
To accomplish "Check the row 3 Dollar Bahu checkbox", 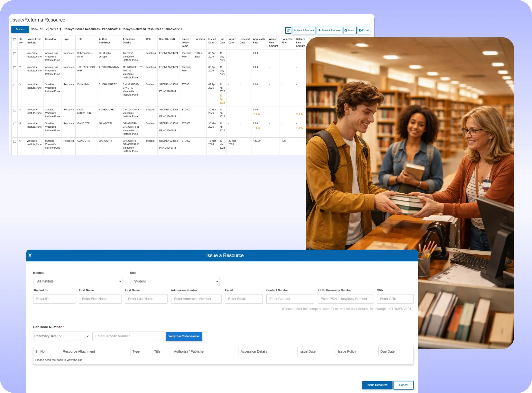I will 15,85.
